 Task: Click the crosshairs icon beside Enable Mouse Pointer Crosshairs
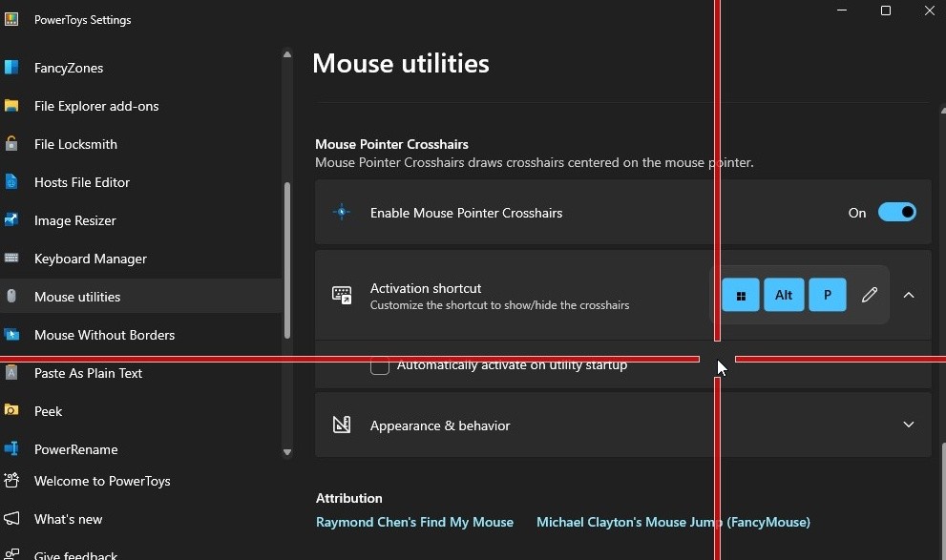click(342, 212)
